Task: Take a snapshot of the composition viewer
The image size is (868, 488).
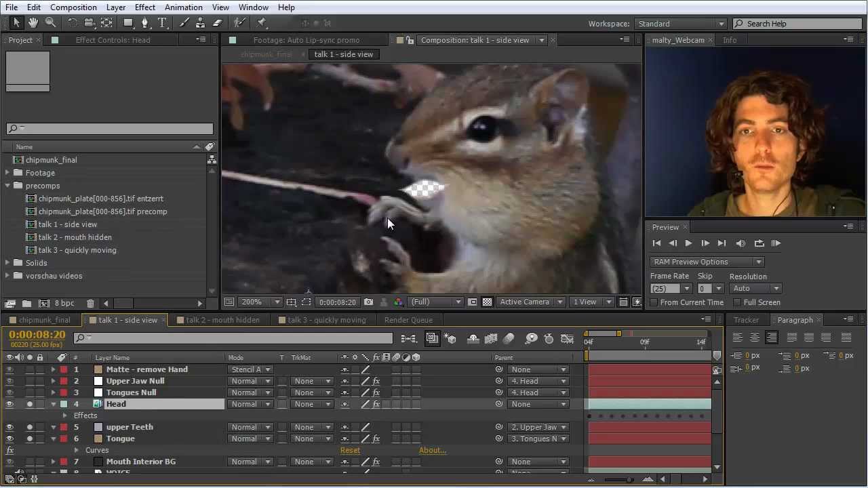Action: point(368,302)
